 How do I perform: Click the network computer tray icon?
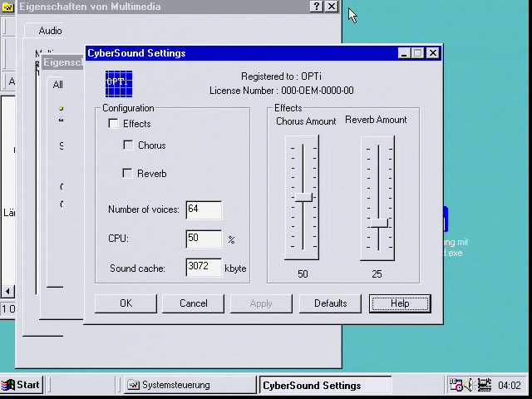coord(483,385)
